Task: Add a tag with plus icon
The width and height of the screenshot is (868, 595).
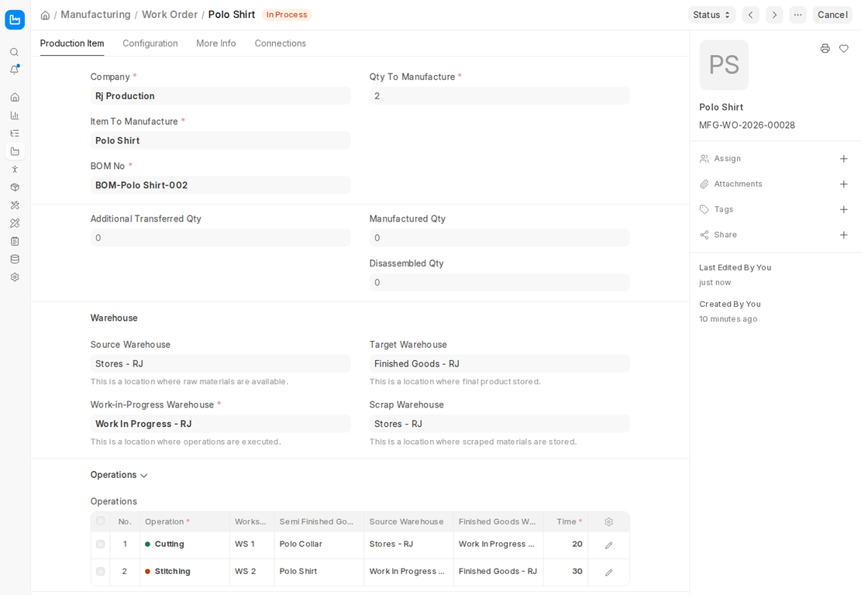Action: coord(844,210)
